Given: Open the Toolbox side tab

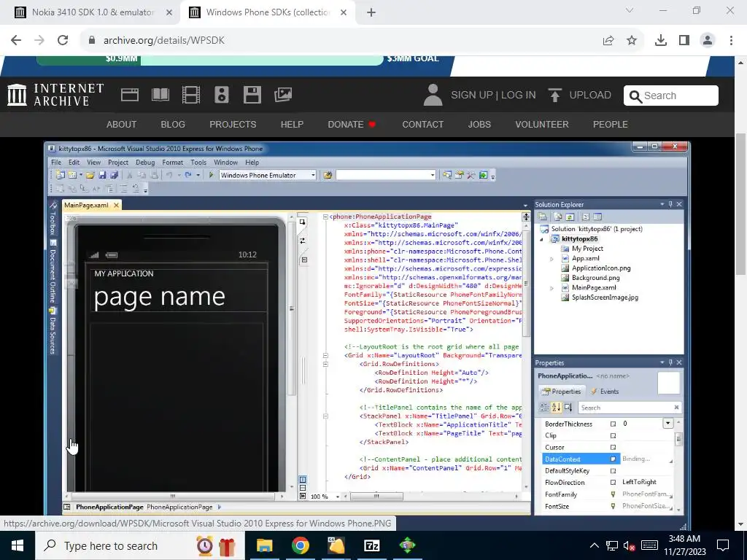Looking at the screenshot, I should [x=53, y=219].
